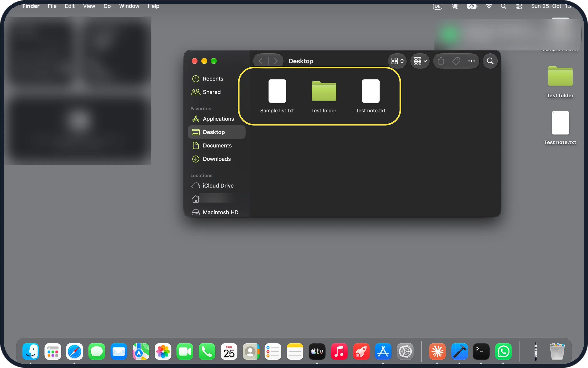
Task: Open the Group By dropdown in toolbar
Action: pyautogui.click(x=420, y=61)
